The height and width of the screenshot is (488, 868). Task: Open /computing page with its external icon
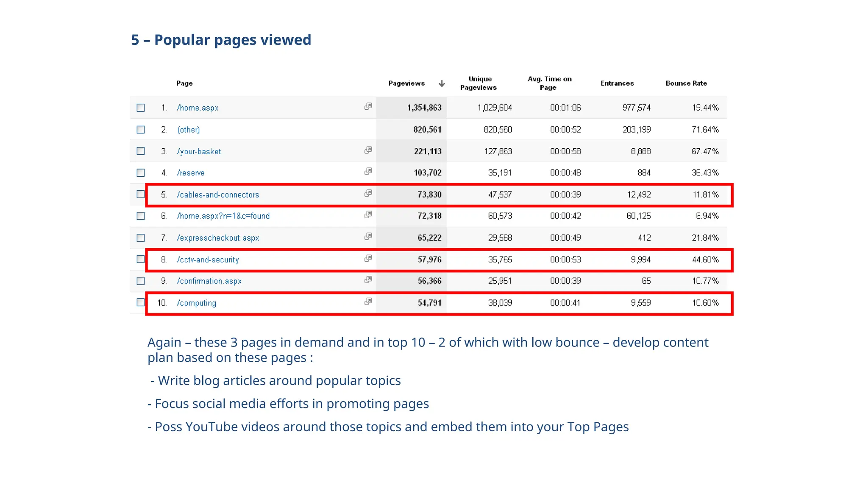[368, 301]
